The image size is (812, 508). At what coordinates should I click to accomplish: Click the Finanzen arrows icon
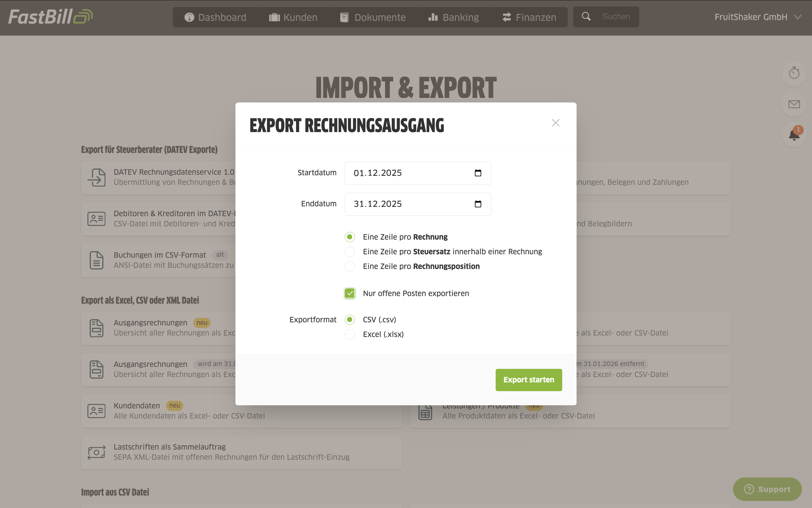tap(507, 17)
